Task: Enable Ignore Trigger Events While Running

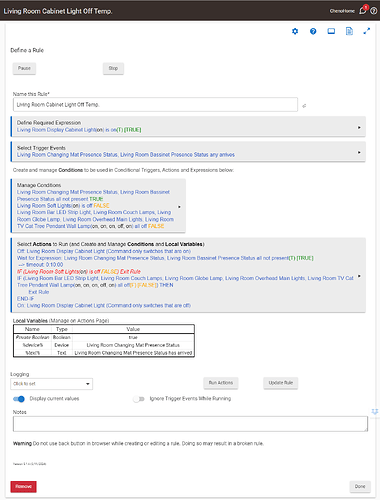Action: (139, 399)
